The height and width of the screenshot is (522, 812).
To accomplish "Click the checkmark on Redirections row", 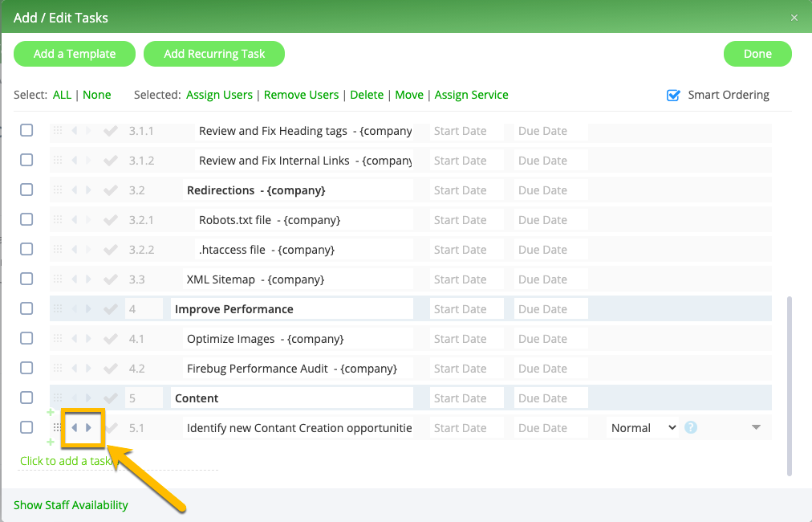I will [110, 190].
